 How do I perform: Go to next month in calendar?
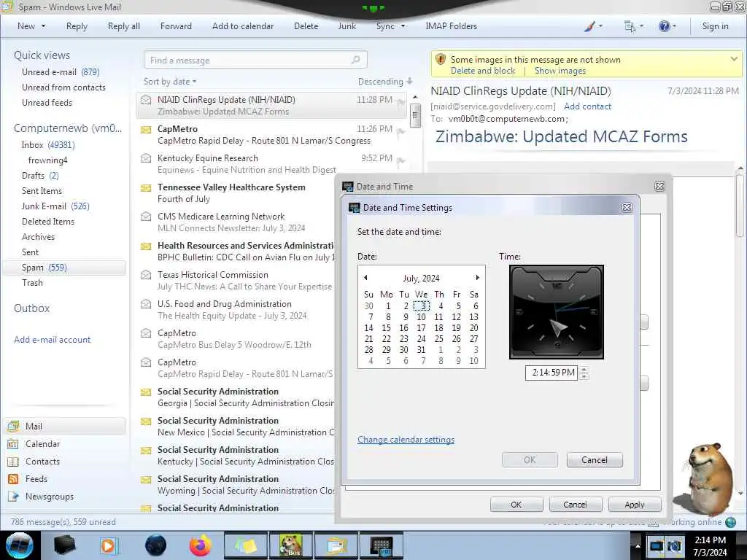(x=477, y=278)
